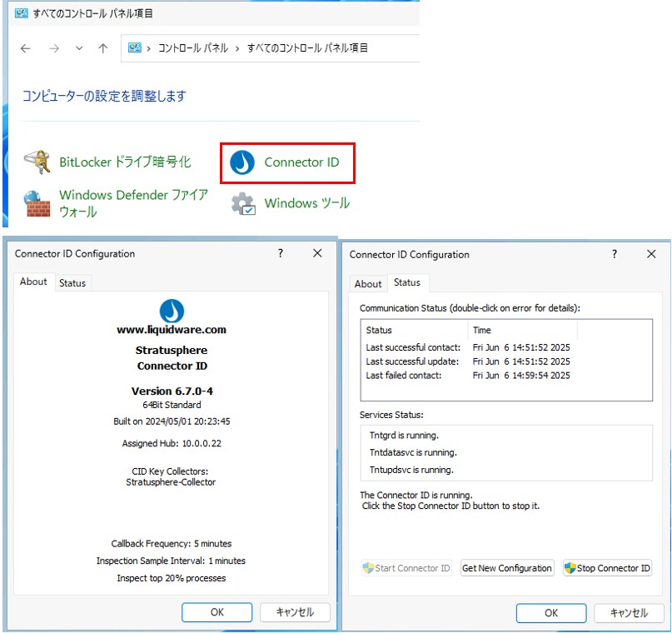The height and width of the screenshot is (633, 672).
Task: Open BitLocker ドライブ暗号化 icon
Action: pyautogui.click(x=37, y=162)
